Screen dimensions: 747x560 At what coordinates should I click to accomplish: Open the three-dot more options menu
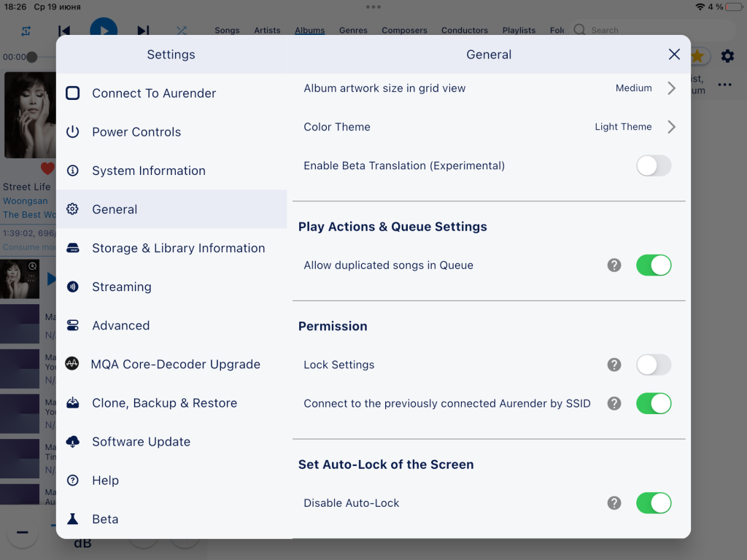point(724,85)
